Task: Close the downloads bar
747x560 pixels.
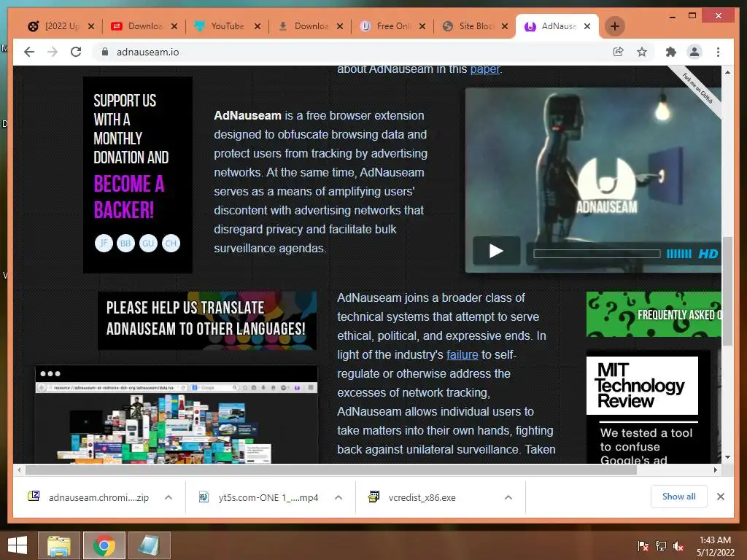Action: tap(721, 497)
